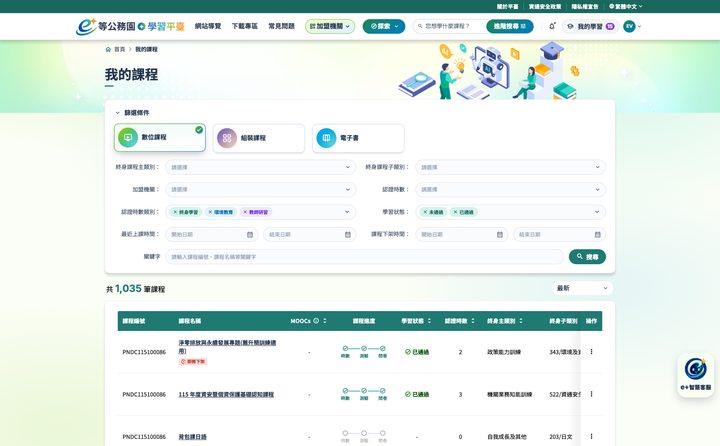
Task: Open 常見問題 in the navigation
Action: 281,26
